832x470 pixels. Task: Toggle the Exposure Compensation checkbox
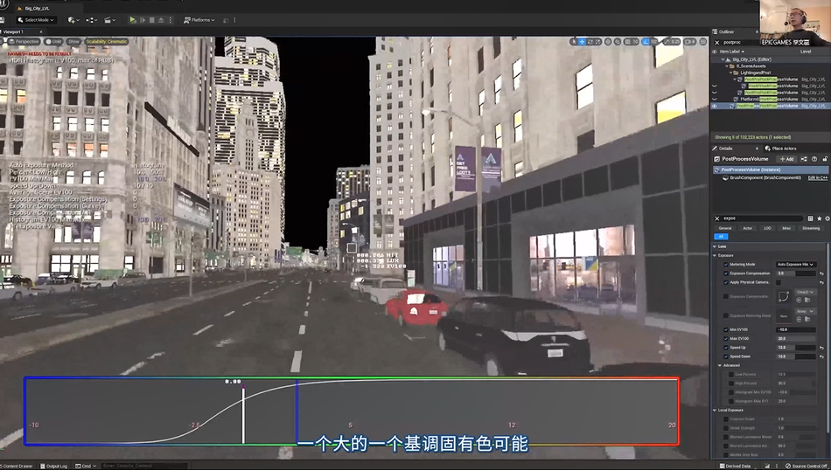pos(726,273)
